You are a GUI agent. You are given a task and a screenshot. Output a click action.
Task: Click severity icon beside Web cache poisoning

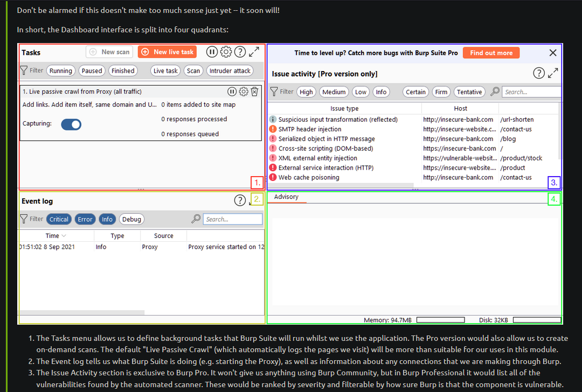click(273, 177)
